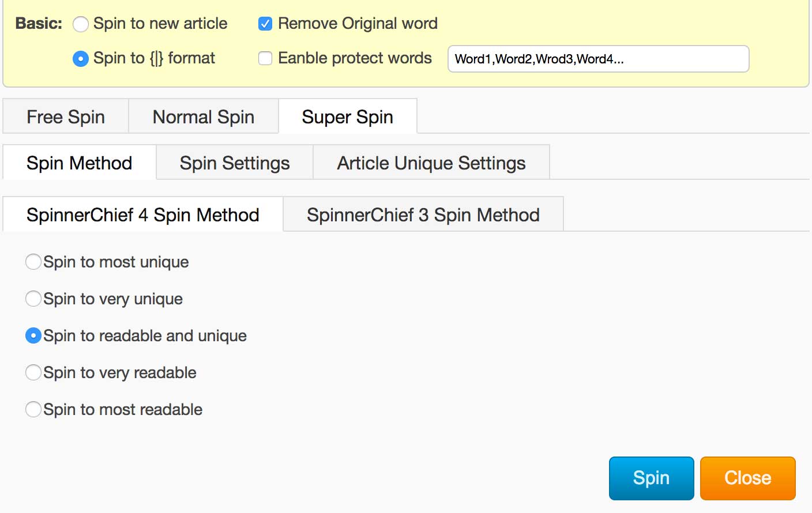Select Spin to readable and unique

[x=33, y=335]
